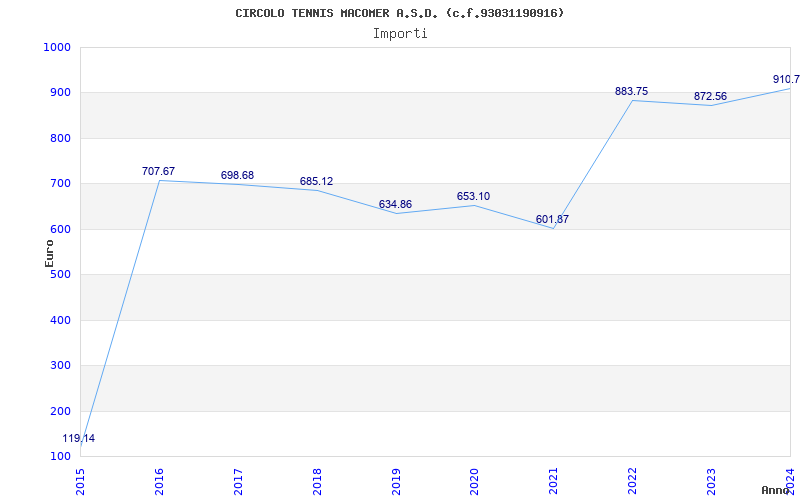Click the 400 y-axis tick label

[60, 320]
